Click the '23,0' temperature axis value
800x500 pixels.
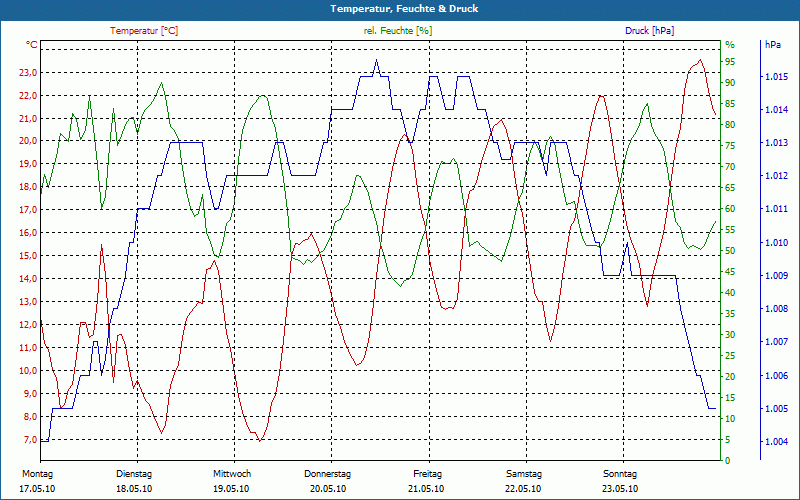pos(28,72)
